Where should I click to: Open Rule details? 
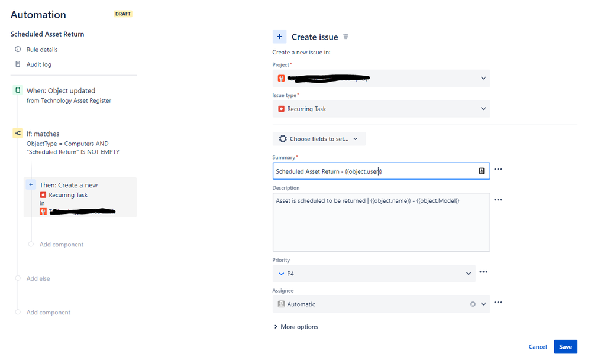pyautogui.click(x=42, y=50)
